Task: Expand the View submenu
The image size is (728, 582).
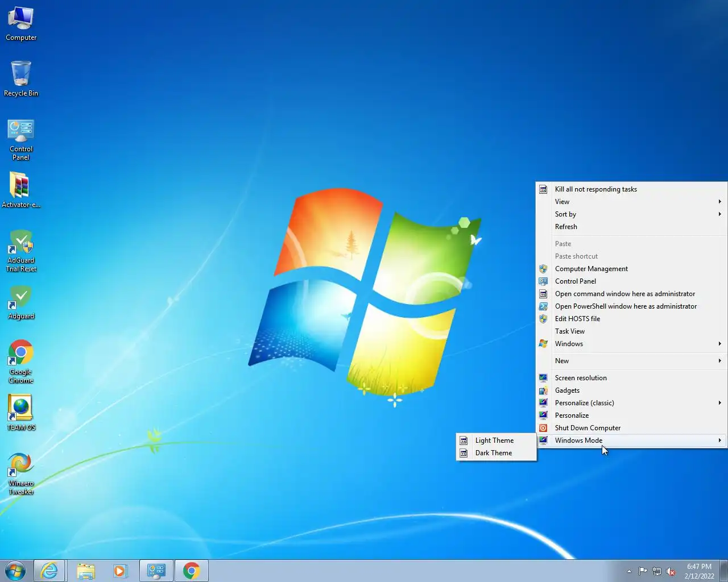Action: 631,202
